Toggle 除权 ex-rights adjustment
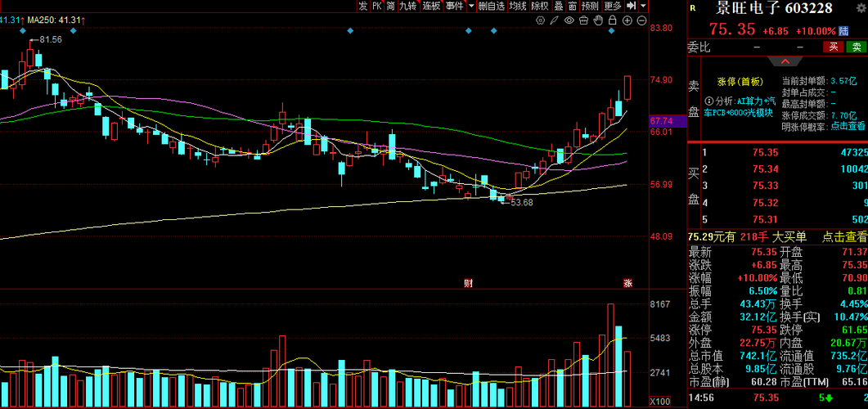The width and height of the screenshot is (868, 409). [540, 6]
